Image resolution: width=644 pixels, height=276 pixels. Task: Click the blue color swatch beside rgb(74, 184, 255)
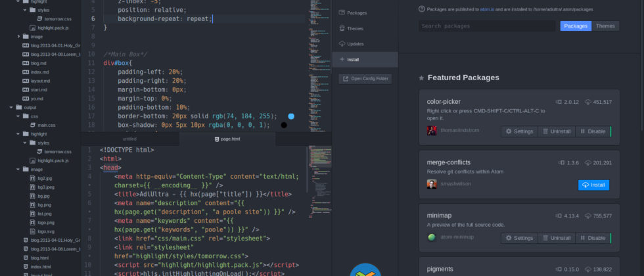click(x=291, y=116)
